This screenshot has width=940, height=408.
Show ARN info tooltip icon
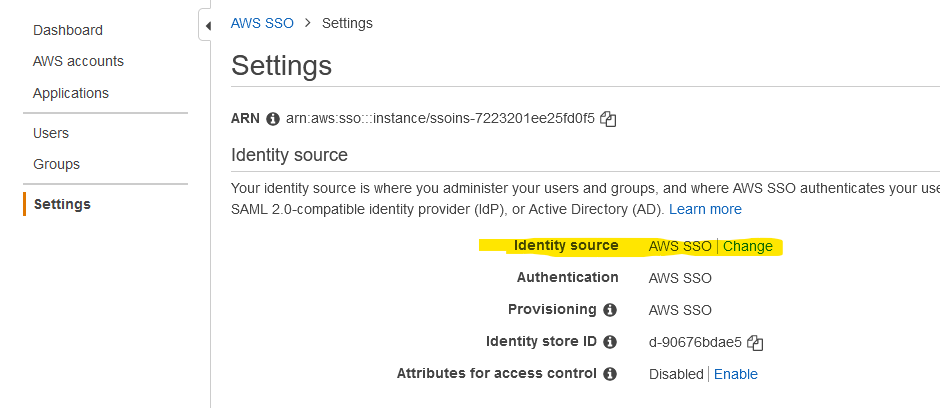coord(273,119)
